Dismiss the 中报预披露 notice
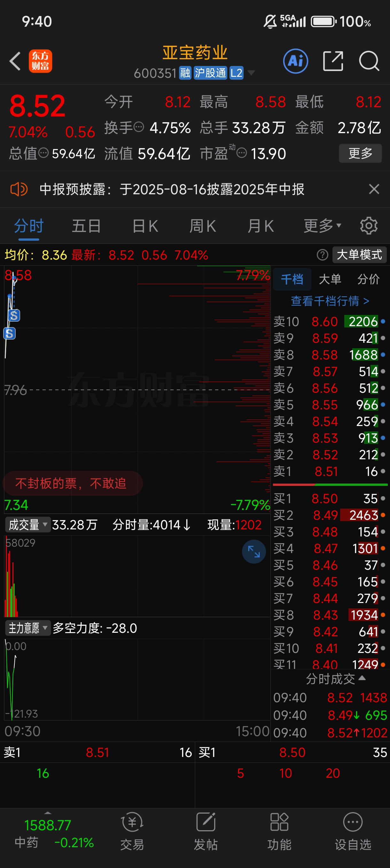 374,189
